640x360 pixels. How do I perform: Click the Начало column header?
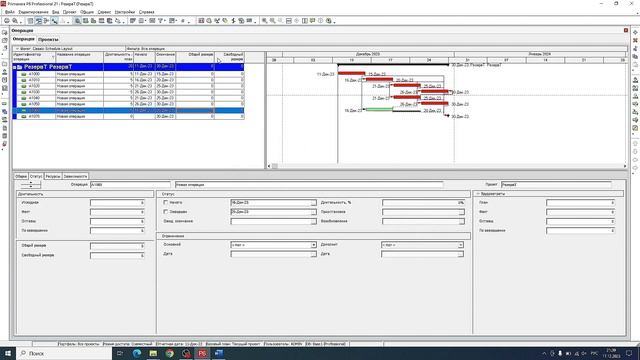click(144, 57)
